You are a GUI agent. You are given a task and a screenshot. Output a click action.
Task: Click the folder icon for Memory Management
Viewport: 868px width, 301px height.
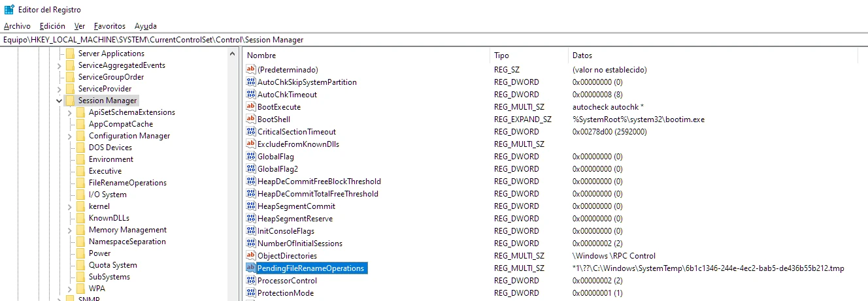(81, 230)
